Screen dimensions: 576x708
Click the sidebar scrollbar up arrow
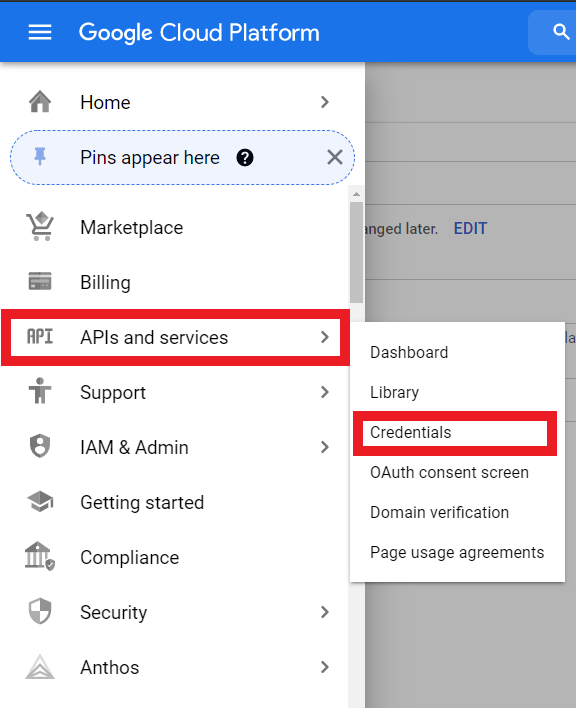(x=357, y=194)
